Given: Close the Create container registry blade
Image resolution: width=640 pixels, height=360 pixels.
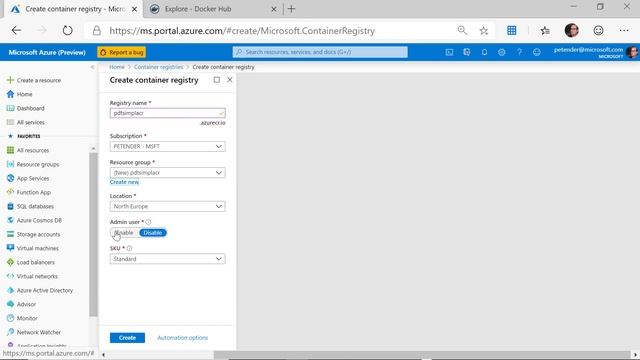Looking at the screenshot, I should (230, 80).
